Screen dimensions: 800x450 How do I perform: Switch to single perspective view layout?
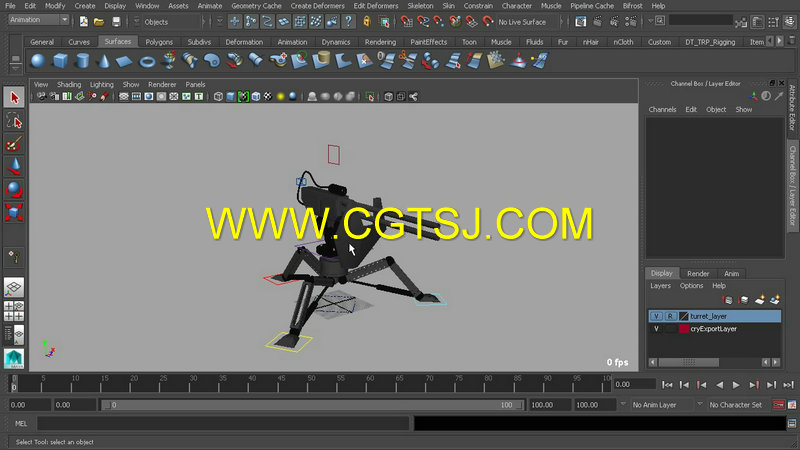14,287
